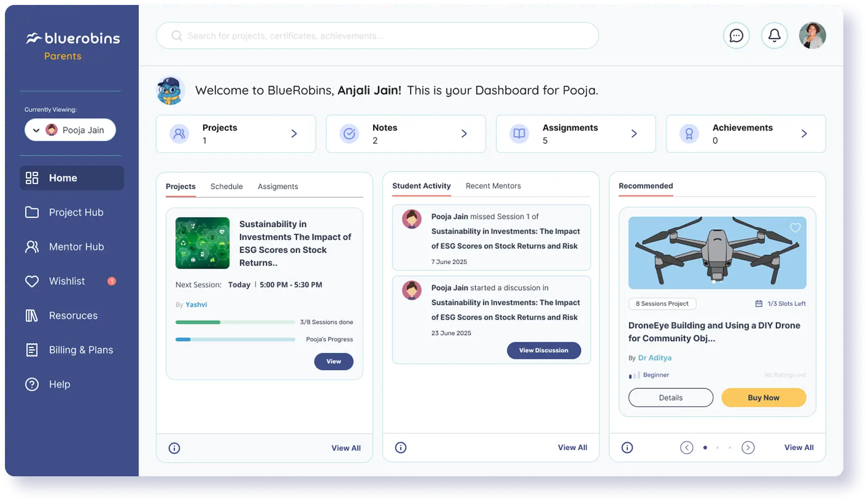Click the yellow Buy Now button

tap(763, 398)
